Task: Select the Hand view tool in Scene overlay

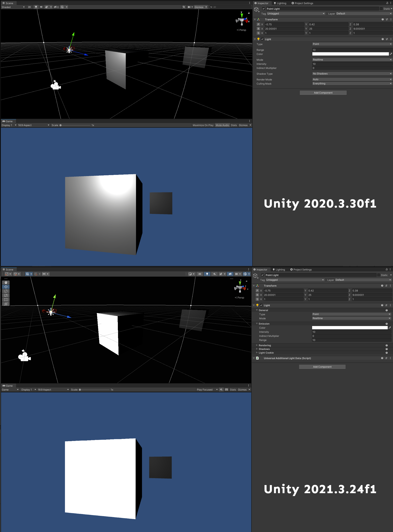Action: point(6,282)
